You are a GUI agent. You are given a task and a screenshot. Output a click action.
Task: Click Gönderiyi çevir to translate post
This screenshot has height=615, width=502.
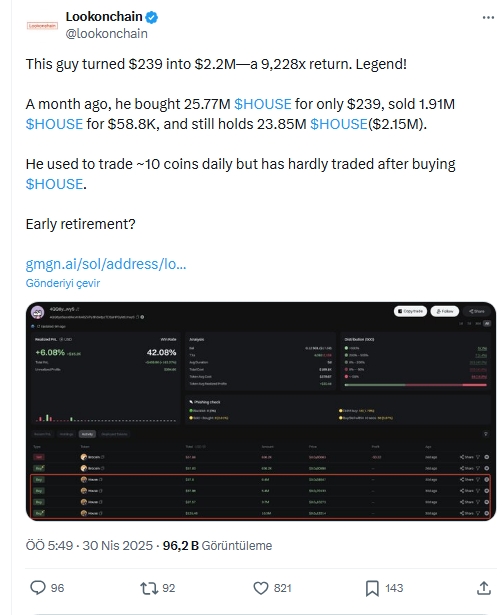(x=63, y=283)
